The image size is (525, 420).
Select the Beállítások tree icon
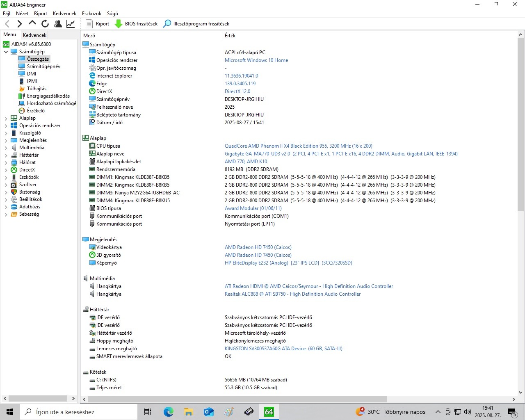pyautogui.click(x=14, y=199)
